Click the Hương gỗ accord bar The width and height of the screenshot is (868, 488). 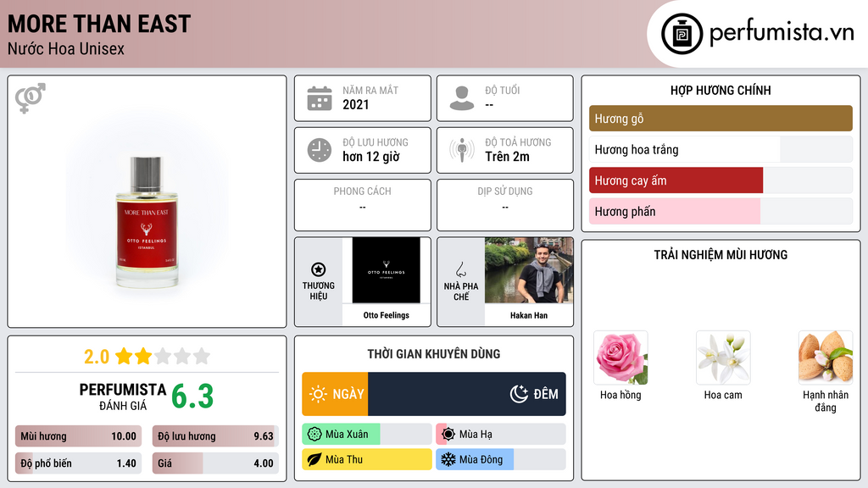pyautogui.click(x=721, y=119)
